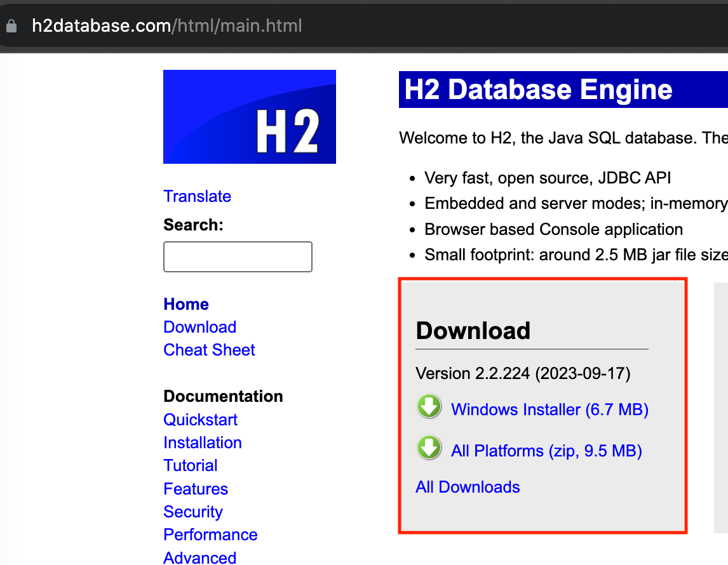Screen dimensions: 728x565
Task: Click the H2 Database Engine heading
Action: click(538, 89)
